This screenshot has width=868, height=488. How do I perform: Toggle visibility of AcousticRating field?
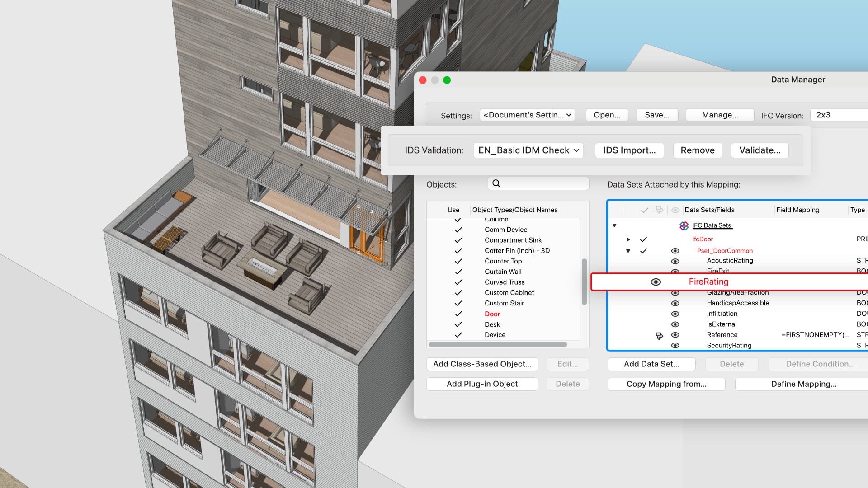(675, 261)
